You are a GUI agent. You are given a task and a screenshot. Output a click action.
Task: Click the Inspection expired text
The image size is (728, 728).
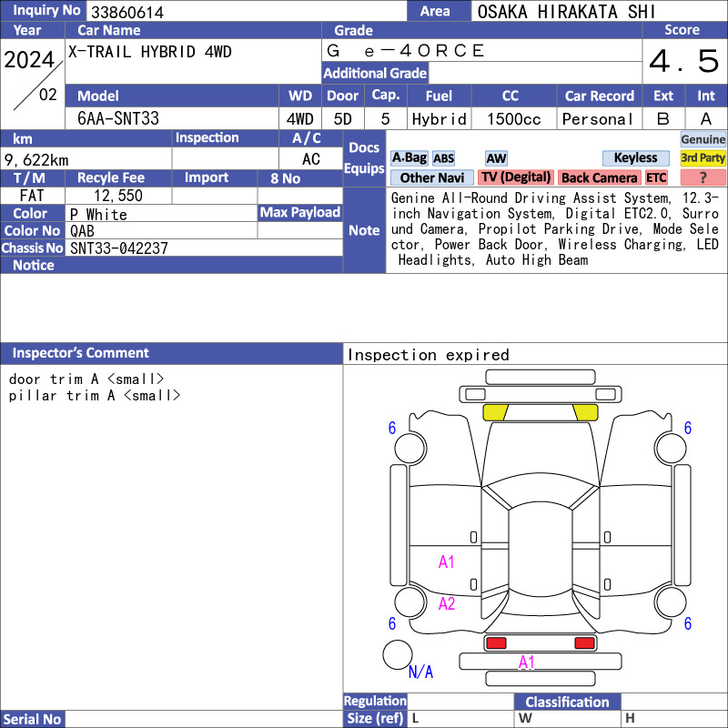point(429,355)
